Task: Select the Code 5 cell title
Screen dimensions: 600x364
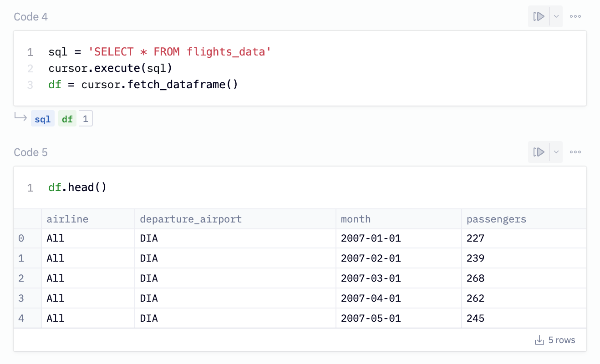Action: 31,152
